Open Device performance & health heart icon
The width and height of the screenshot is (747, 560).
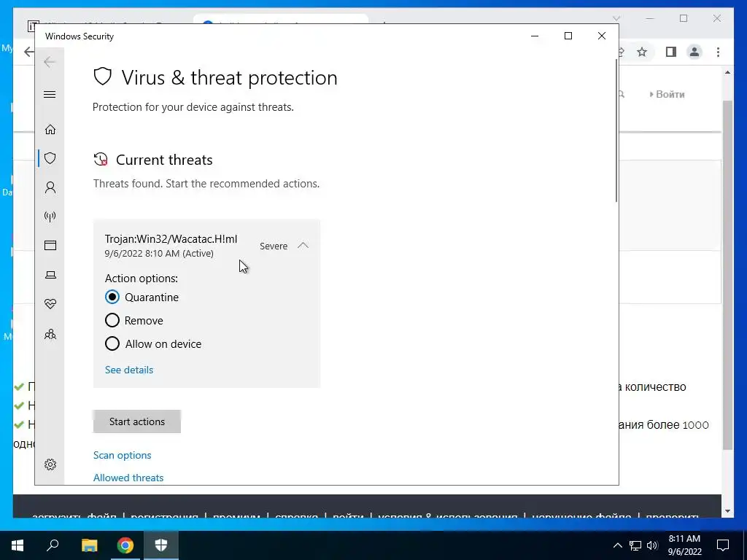tap(50, 304)
